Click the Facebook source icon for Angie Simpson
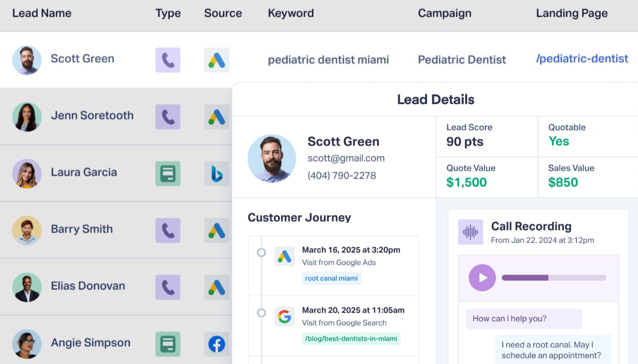The image size is (638, 364). [x=216, y=344]
